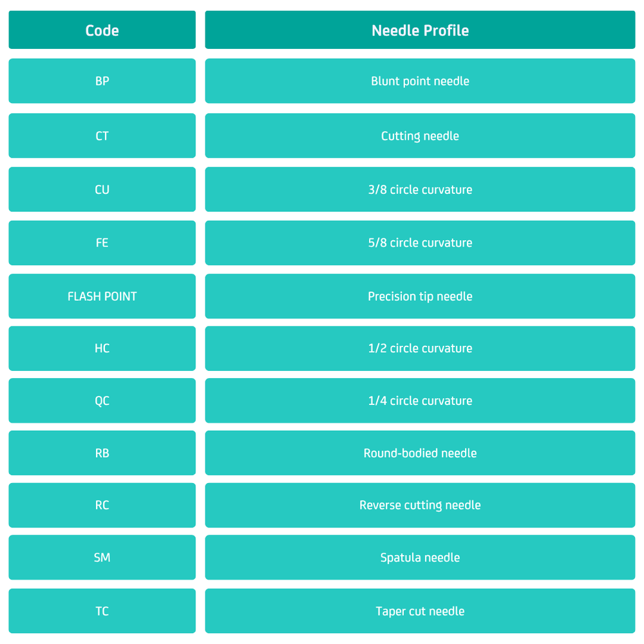Click the Needle Profile column header
This screenshot has width=644, height=644.
point(420,30)
